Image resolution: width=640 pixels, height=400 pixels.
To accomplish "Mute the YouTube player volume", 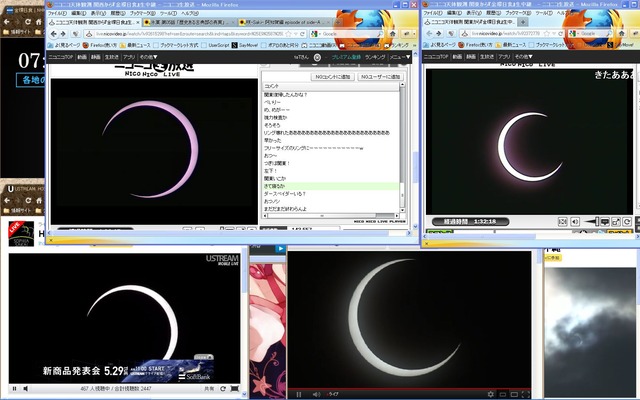I will 316,394.
